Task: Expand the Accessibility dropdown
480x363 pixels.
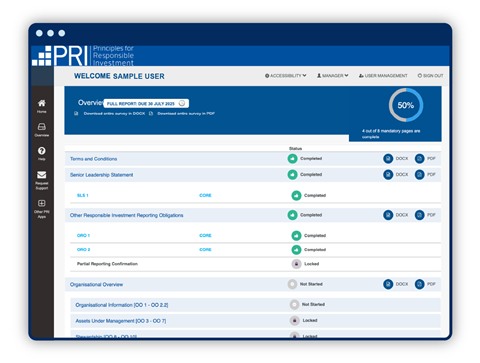Action: click(x=286, y=76)
